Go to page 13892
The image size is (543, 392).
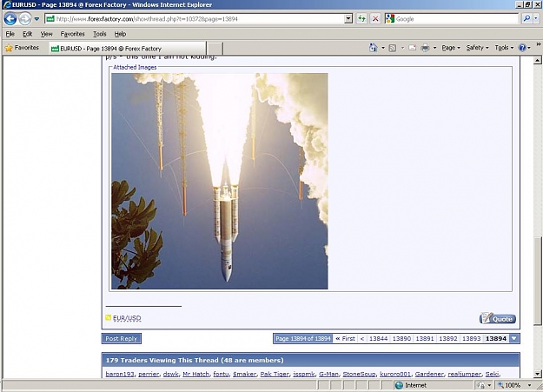point(448,339)
